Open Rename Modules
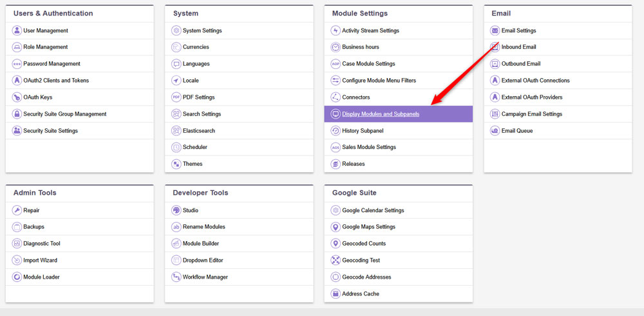Screen dimensions: 644x316 pyautogui.click(x=204, y=227)
